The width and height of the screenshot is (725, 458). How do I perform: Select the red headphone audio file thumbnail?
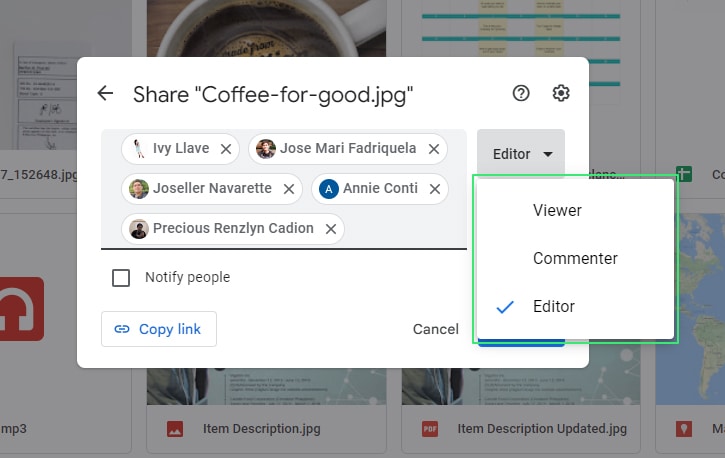(x=22, y=309)
